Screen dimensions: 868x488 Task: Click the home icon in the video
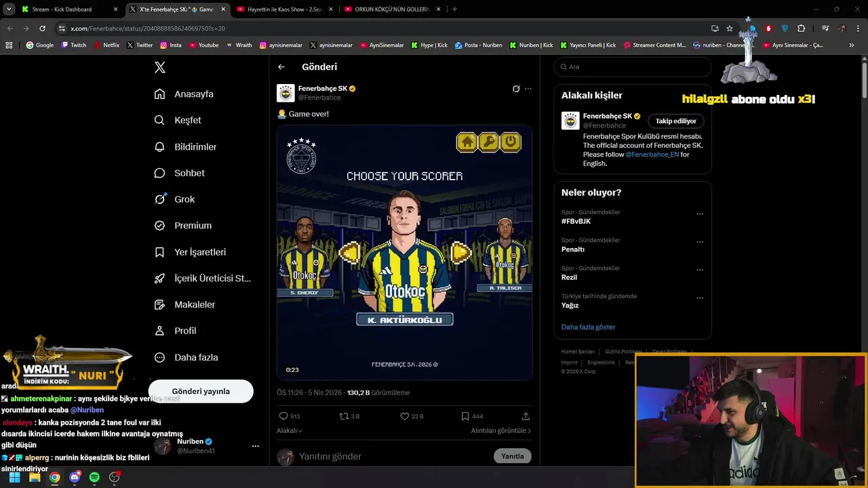click(467, 142)
